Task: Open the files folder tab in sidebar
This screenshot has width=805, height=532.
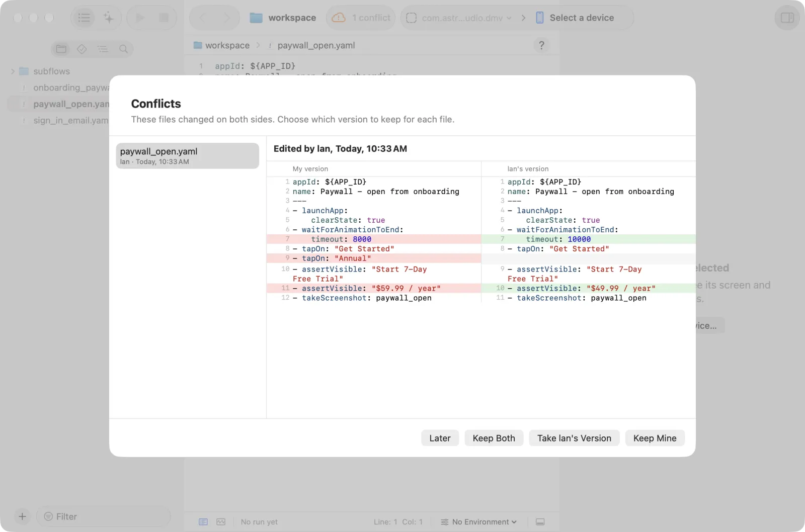Action: click(x=61, y=49)
